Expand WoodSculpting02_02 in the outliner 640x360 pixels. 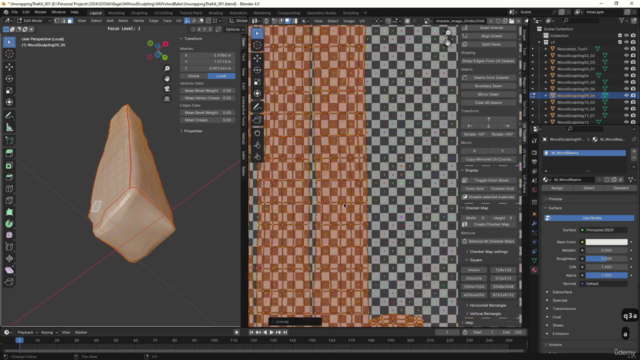point(546,56)
